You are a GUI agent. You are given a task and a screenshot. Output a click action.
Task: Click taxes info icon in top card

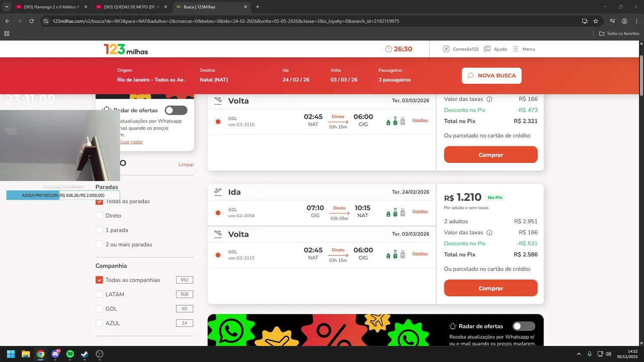[490, 100]
